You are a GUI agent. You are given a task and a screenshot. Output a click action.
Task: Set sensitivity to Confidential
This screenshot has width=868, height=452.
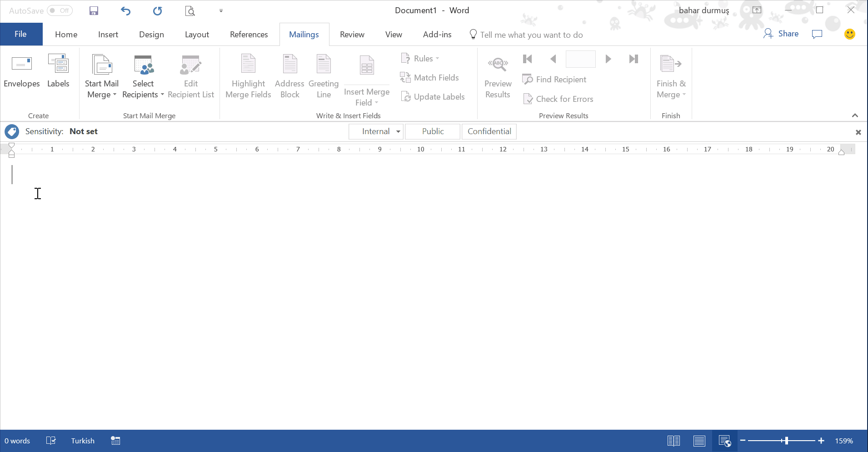pyautogui.click(x=489, y=131)
